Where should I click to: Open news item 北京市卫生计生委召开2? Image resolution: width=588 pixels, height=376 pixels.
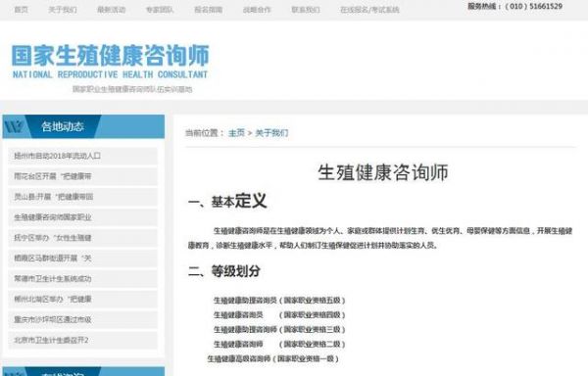[83, 340]
